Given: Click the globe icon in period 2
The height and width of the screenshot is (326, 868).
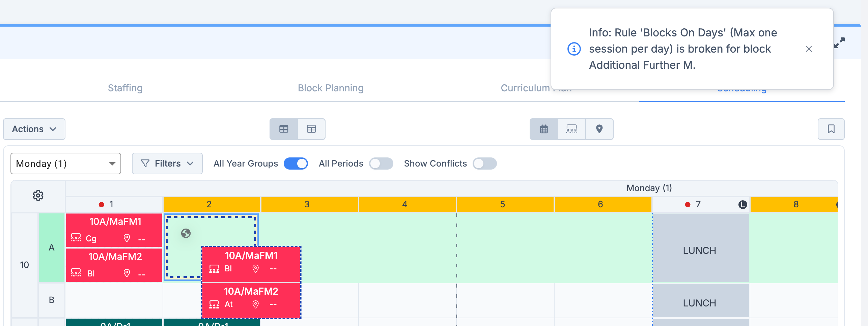Looking at the screenshot, I should pyautogui.click(x=186, y=233).
